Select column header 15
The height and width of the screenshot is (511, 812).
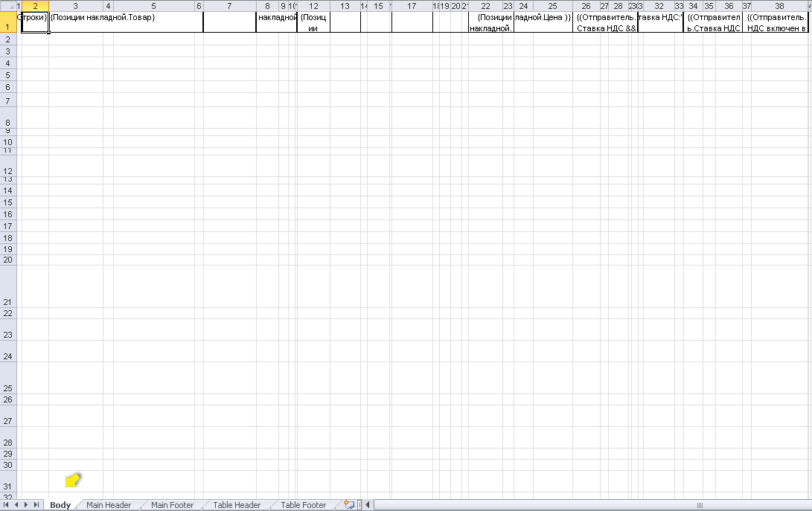(379, 6)
